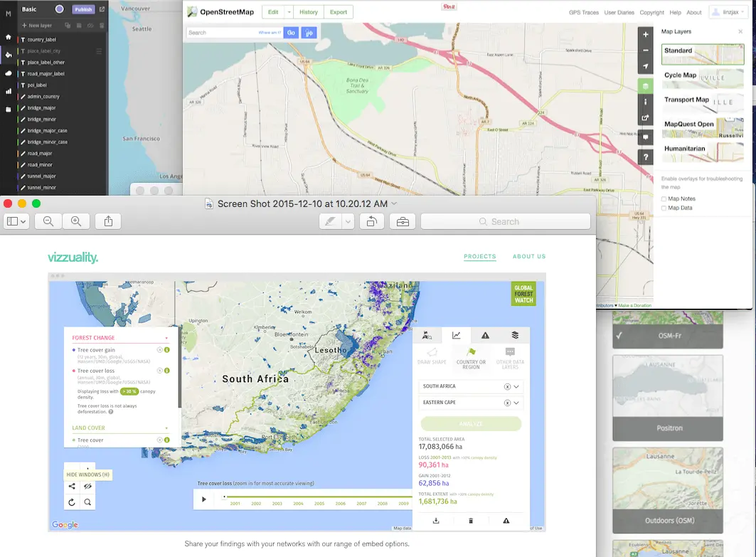Viewport: 756px width, 557px height.
Task: Open the Preview title dropdown chevron
Action: click(394, 203)
